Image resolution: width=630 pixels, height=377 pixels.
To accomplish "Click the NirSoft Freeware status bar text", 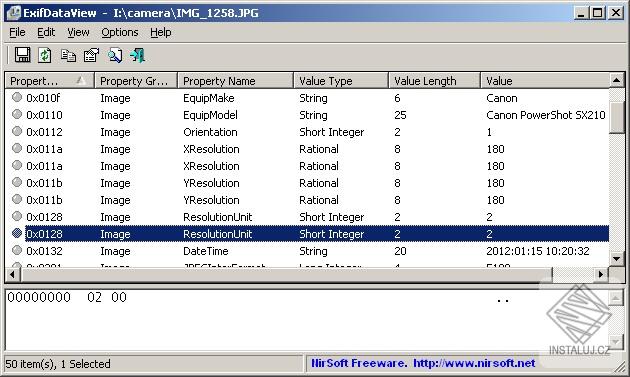I will pos(359,363).
